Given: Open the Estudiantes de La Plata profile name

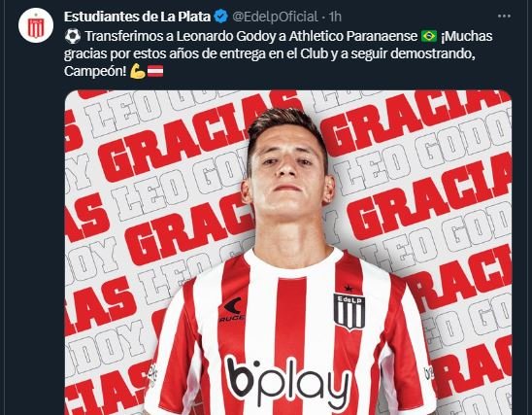Looking at the screenshot, I should coord(138,17).
